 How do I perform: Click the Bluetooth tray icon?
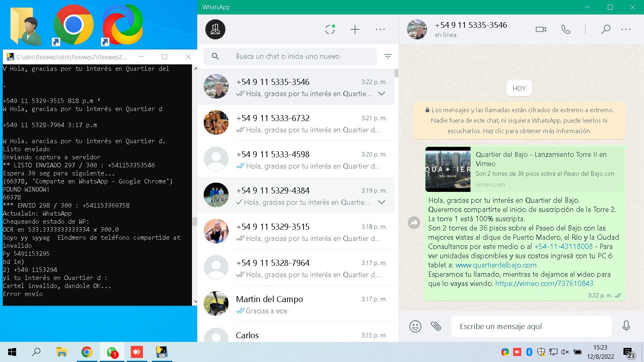pyautogui.click(x=529, y=352)
